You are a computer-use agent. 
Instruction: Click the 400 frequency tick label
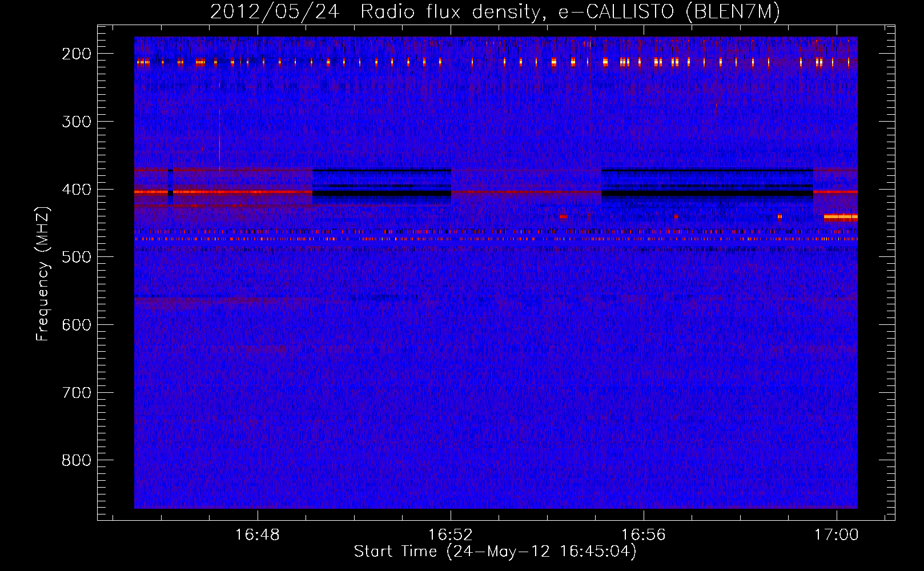point(76,190)
